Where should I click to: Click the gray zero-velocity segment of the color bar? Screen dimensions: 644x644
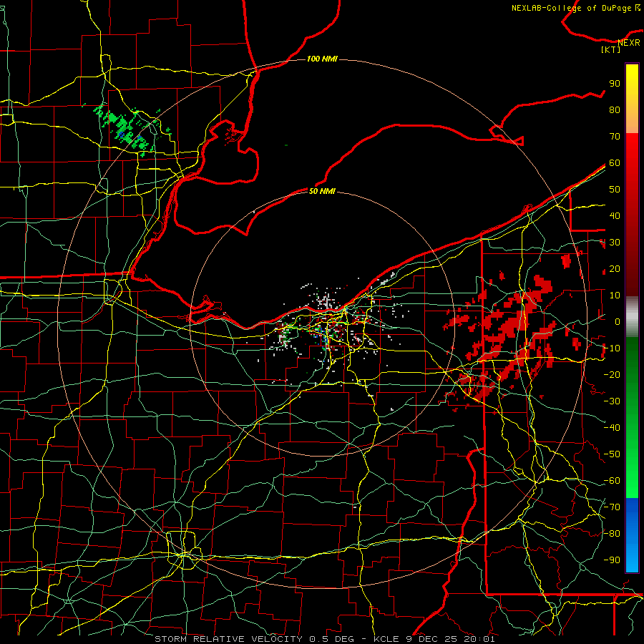click(x=632, y=317)
